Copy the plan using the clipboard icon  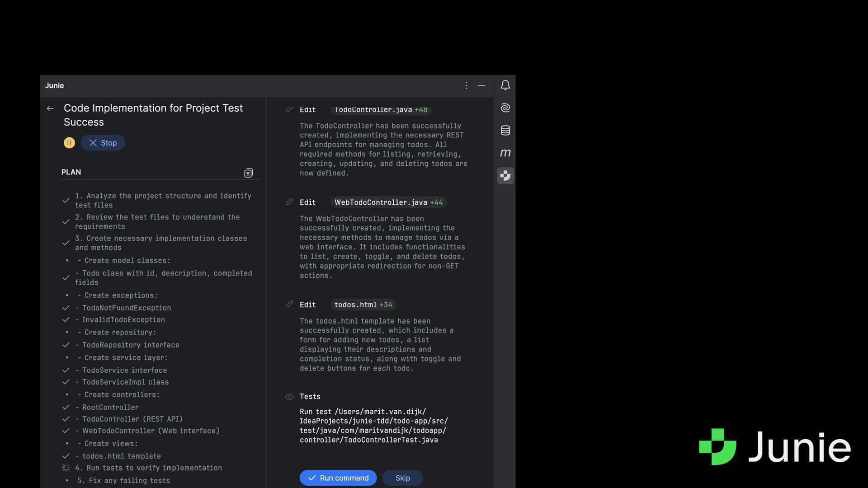click(x=248, y=173)
